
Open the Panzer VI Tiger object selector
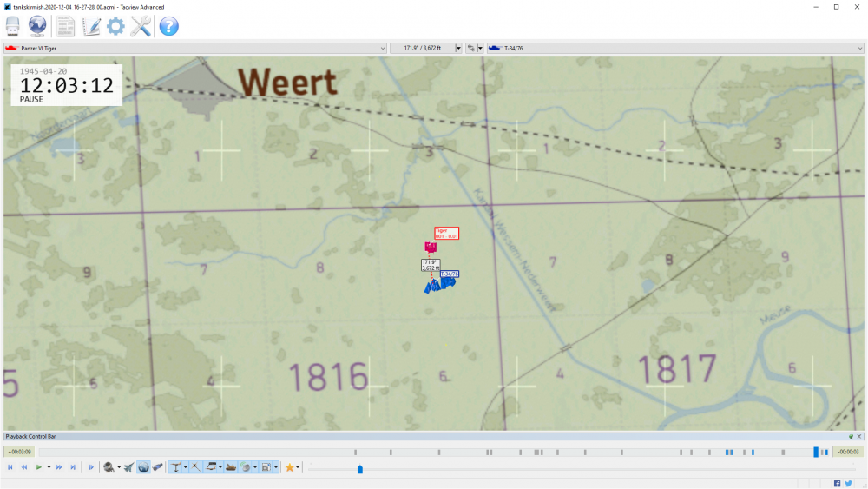click(x=194, y=48)
